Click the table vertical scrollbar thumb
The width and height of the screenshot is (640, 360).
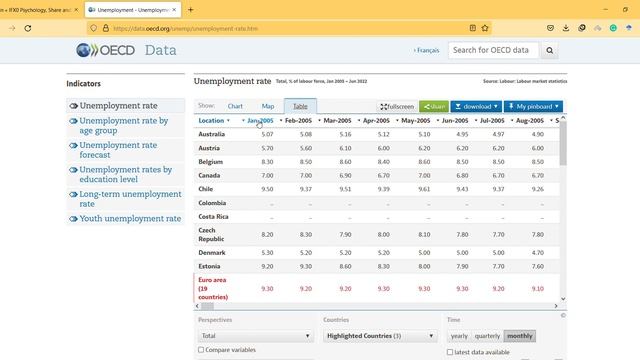coord(563,143)
